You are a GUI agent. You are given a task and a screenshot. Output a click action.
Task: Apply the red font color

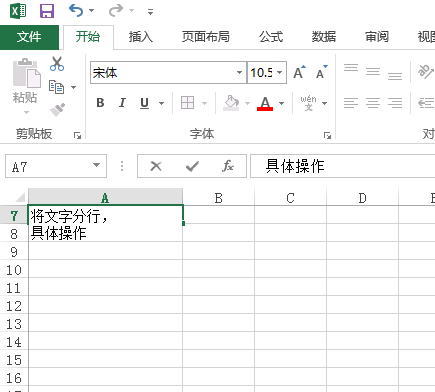pyautogui.click(x=265, y=103)
